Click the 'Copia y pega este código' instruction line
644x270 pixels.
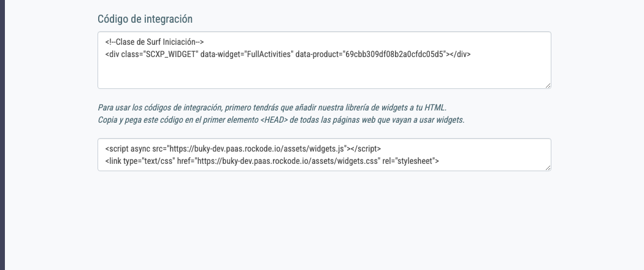(281, 120)
